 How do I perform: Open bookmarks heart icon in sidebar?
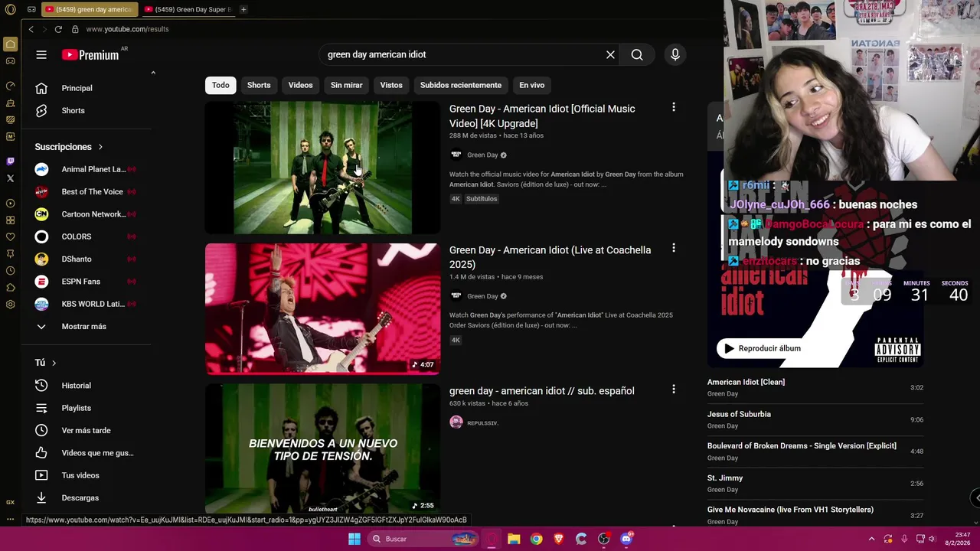coord(10,237)
